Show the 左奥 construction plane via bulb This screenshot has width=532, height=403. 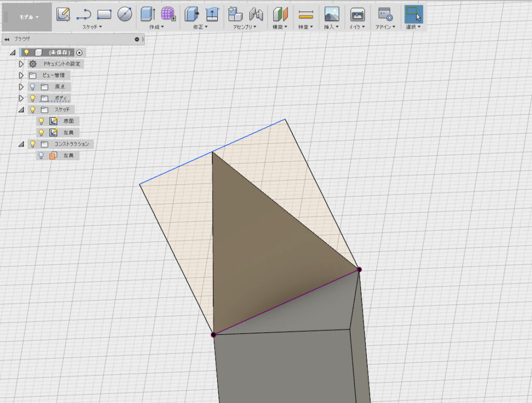[x=41, y=155]
